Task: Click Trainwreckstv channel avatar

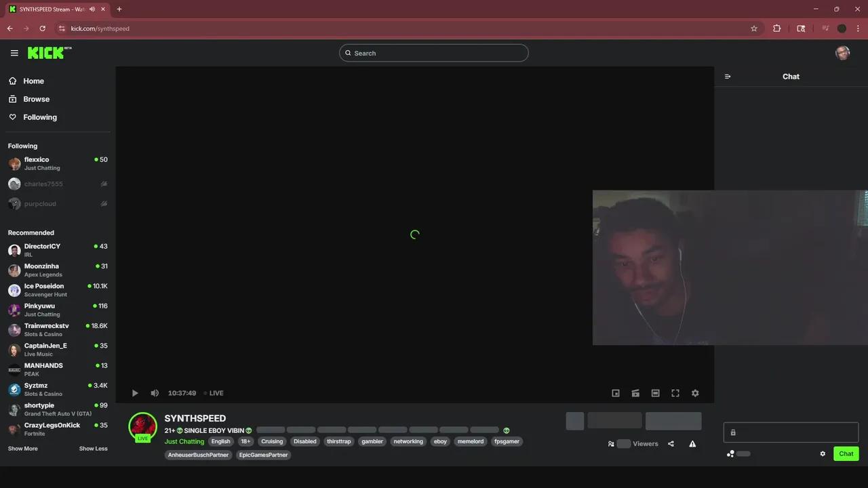Action: (x=14, y=330)
